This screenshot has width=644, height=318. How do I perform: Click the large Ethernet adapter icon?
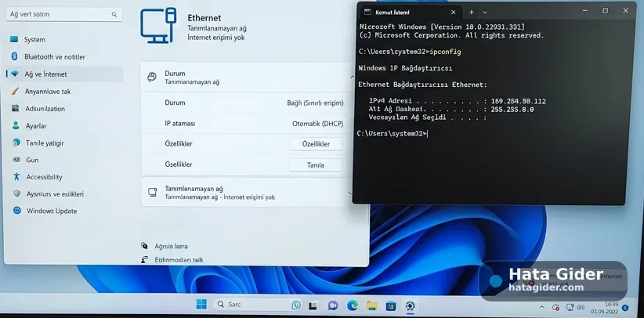pyautogui.click(x=158, y=26)
